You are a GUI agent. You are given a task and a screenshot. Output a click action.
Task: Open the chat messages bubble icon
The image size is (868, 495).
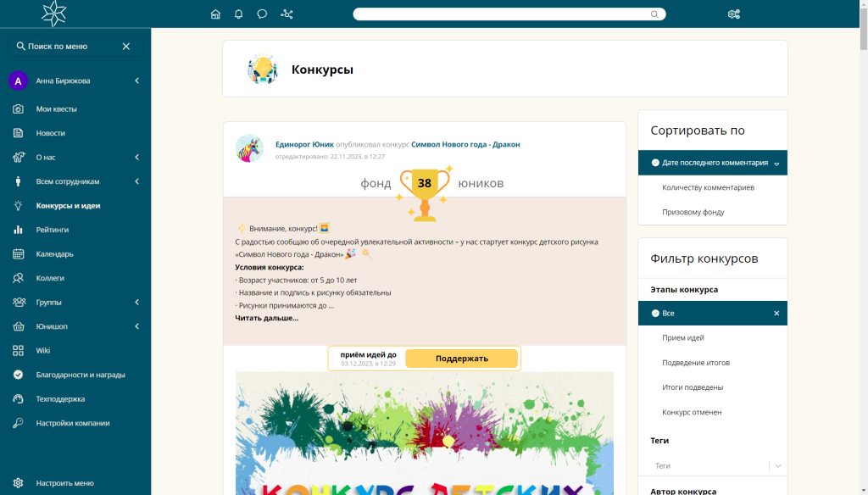tap(262, 14)
